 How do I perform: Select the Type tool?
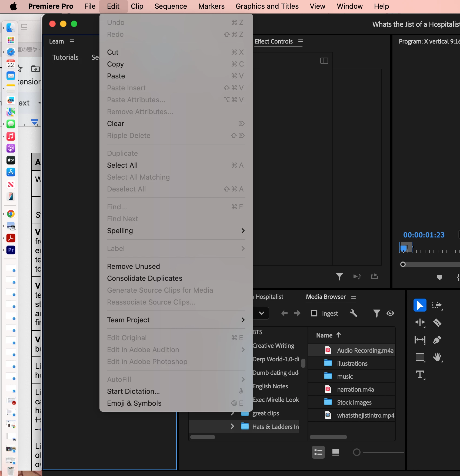point(420,375)
